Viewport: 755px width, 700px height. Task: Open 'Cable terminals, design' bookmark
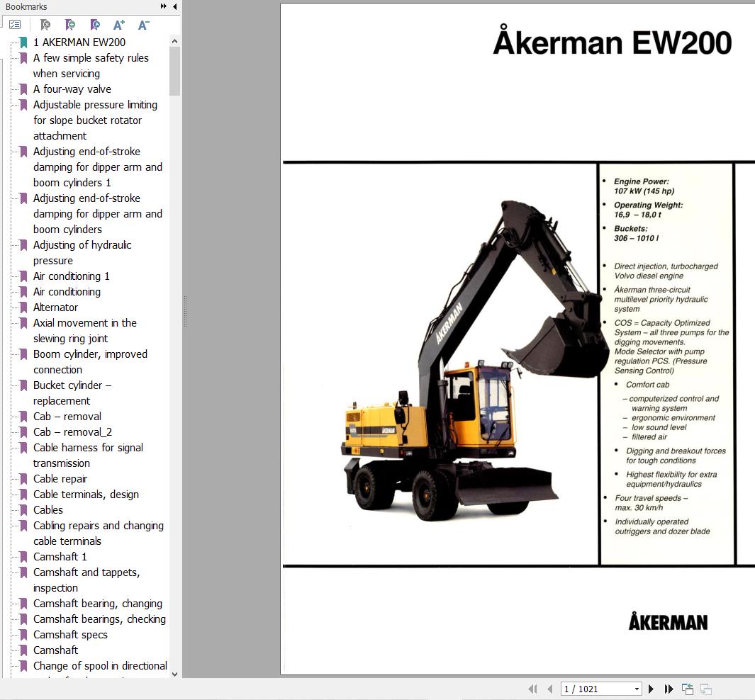[86, 495]
